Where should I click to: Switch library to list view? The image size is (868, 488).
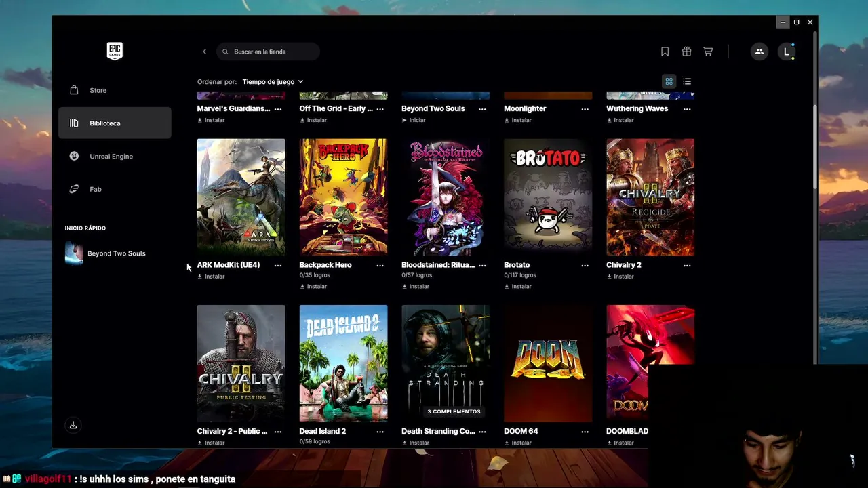tap(687, 81)
